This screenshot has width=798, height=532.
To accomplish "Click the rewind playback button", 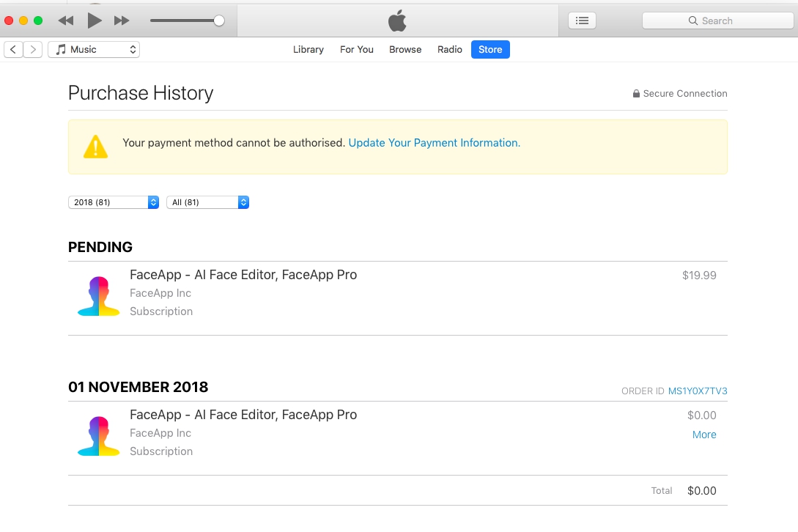I will click(66, 21).
